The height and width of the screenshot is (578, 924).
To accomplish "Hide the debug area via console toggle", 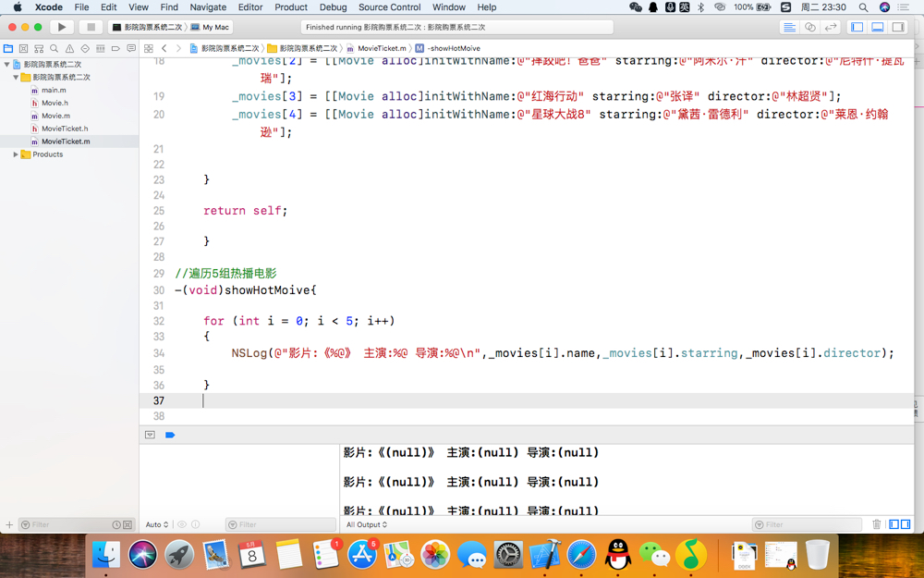I will pyautogui.click(x=150, y=436).
